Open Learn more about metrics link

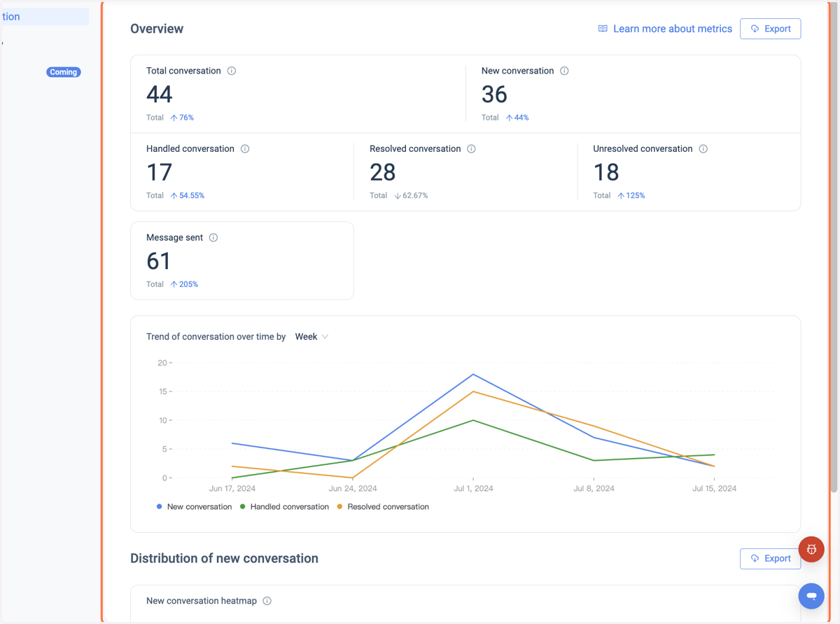[665, 29]
